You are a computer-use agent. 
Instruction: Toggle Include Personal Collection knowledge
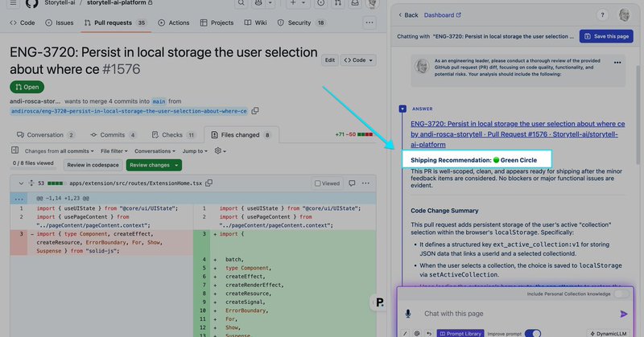621,294
